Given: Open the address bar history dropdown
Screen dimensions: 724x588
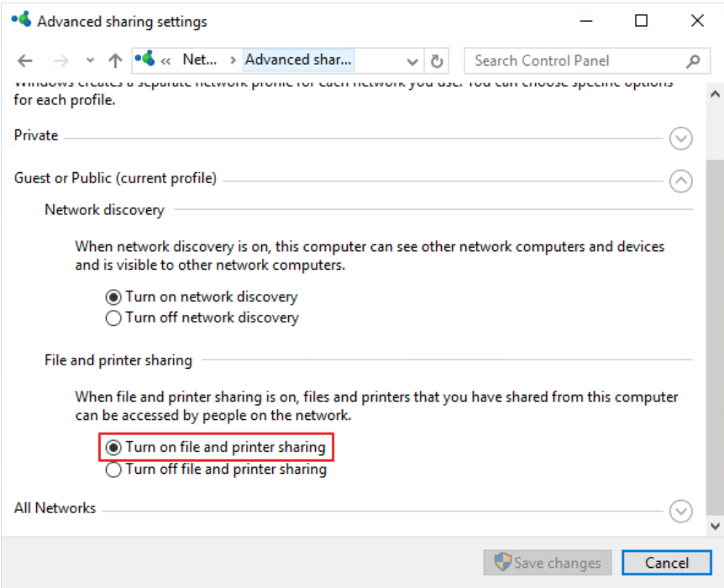Looking at the screenshot, I should click(412, 61).
